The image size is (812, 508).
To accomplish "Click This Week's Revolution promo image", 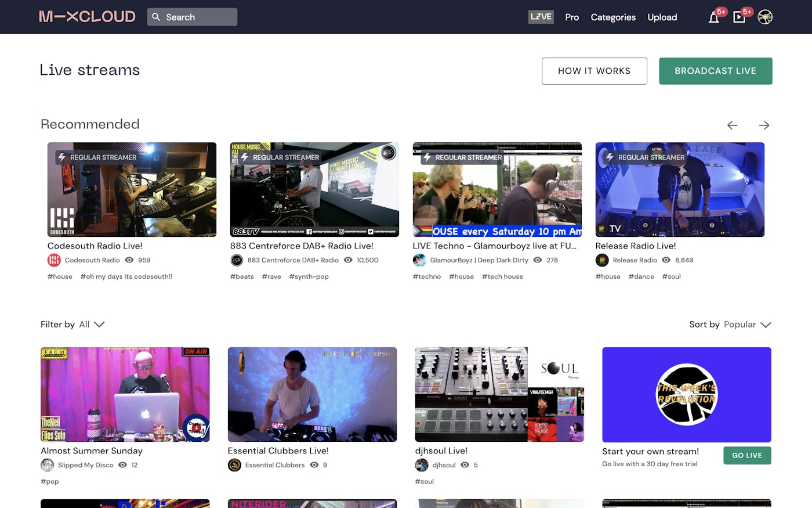I will tap(687, 395).
